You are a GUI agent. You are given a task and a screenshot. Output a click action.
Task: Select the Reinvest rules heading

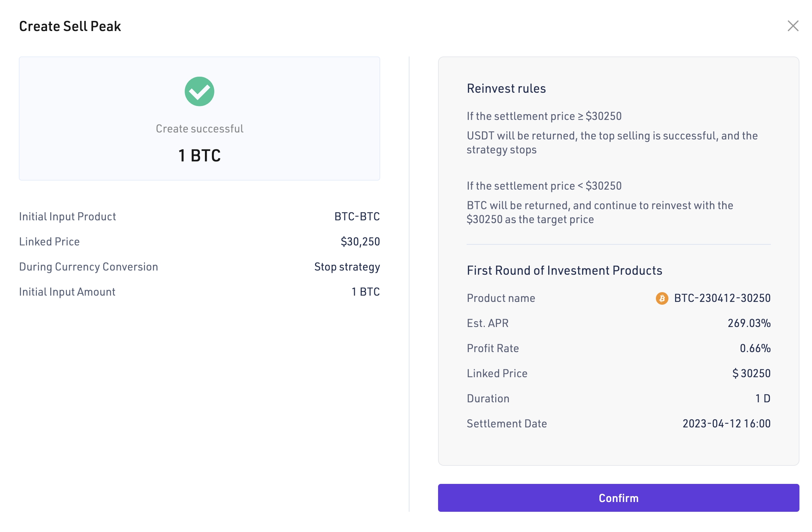[x=507, y=89]
